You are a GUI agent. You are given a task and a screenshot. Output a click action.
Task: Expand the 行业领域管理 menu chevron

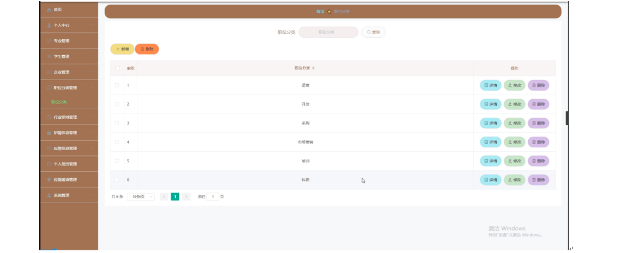click(x=91, y=117)
